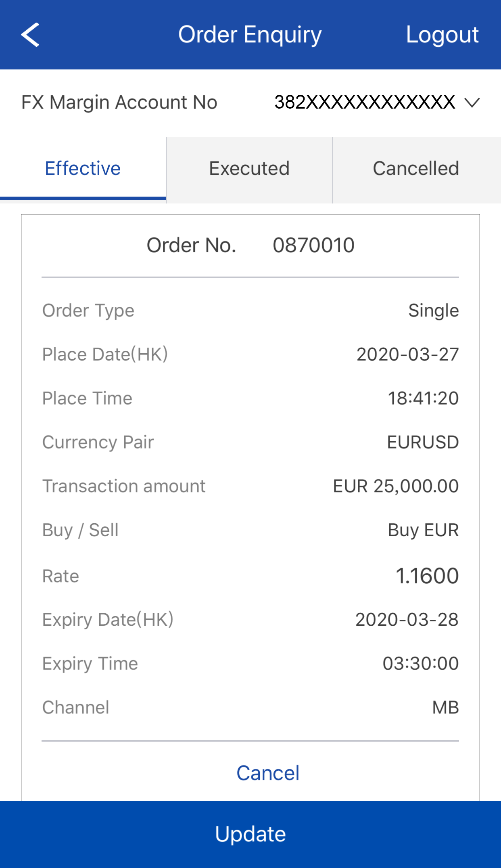The image size is (501, 868).
Task: Tap the order number 0870010
Action: (x=313, y=245)
